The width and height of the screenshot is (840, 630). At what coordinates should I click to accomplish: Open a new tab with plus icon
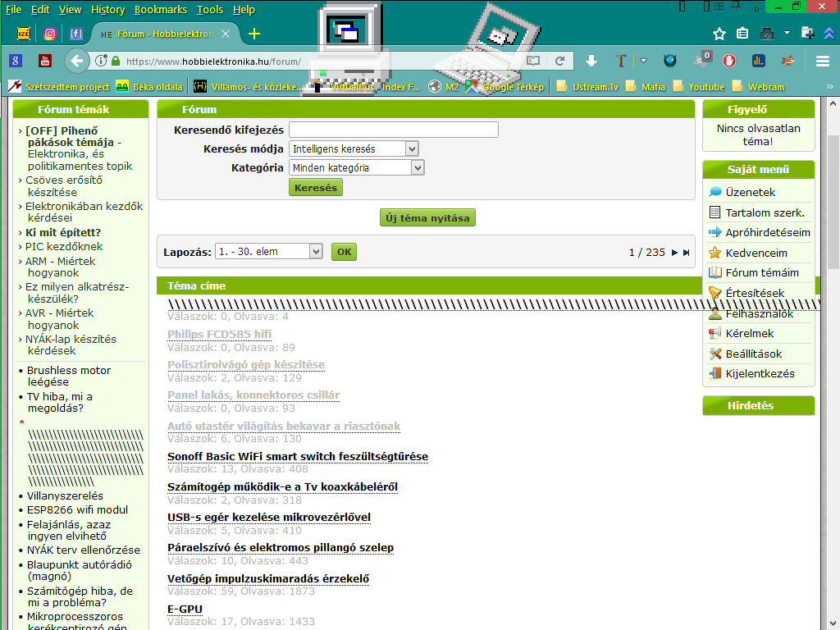pos(254,34)
